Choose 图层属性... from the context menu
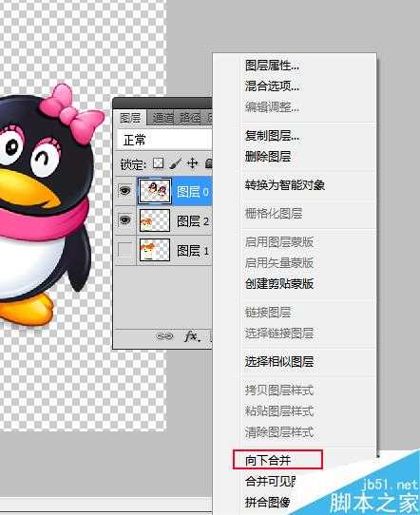The height and width of the screenshot is (515, 420). click(272, 66)
